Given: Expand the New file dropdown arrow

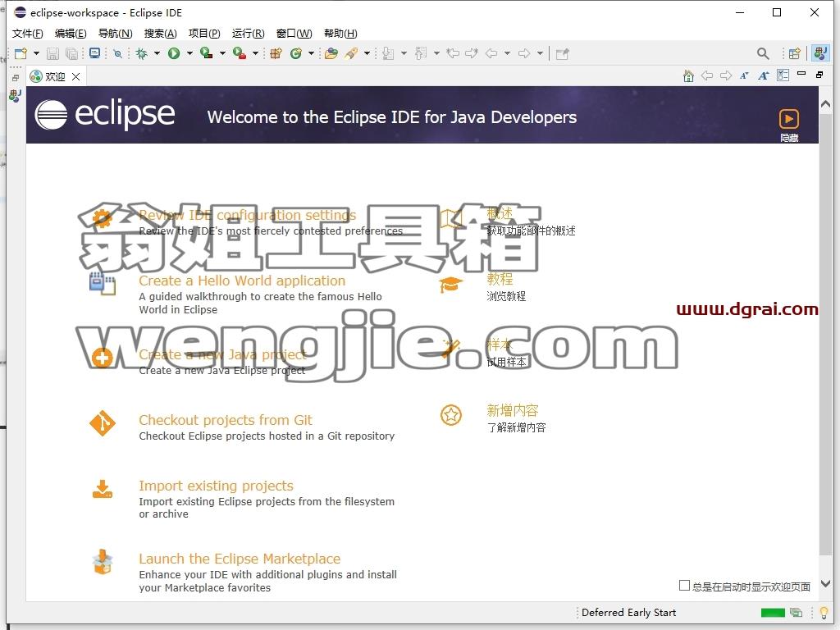Looking at the screenshot, I should tap(36, 53).
